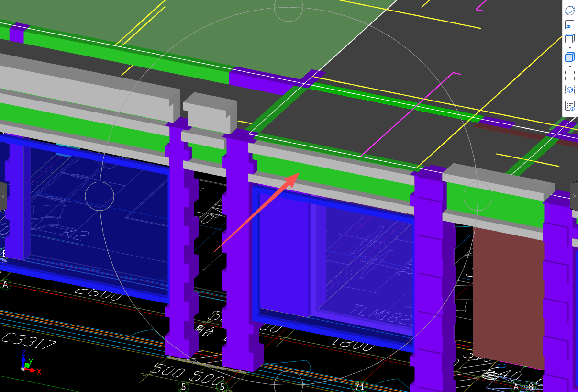Click the 2600 dimension text
Viewport: 578px width, 392px height.
[x=98, y=293]
